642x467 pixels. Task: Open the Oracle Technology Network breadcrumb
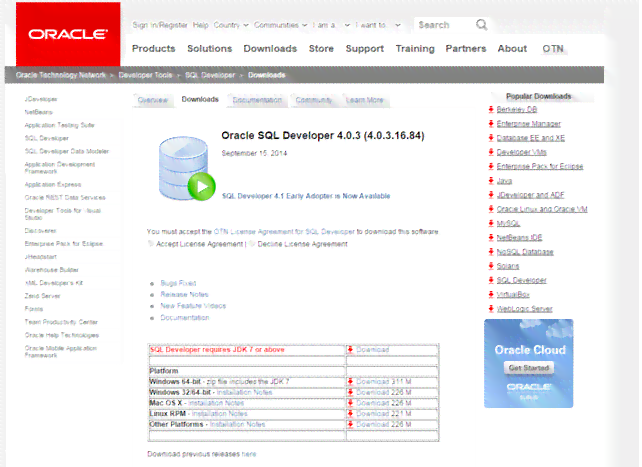pos(61,75)
